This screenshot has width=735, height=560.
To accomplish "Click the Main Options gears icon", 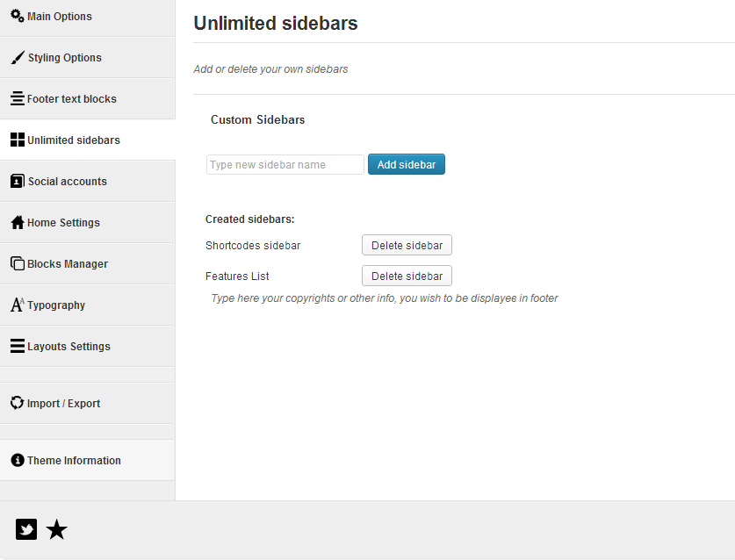I will pyautogui.click(x=18, y=16).
